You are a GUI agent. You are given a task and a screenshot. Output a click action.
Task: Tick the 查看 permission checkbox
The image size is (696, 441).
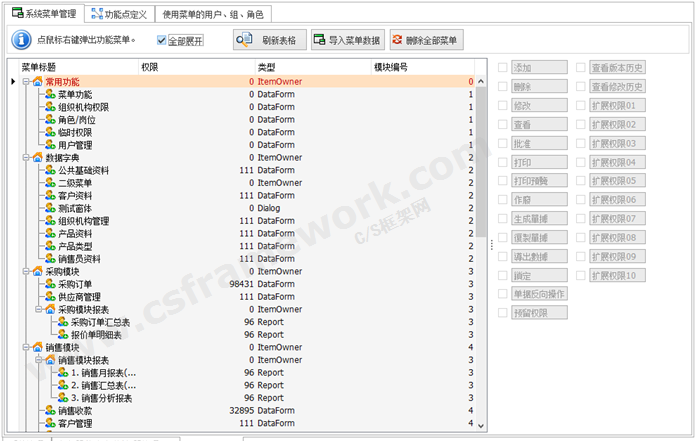point(502,125)
